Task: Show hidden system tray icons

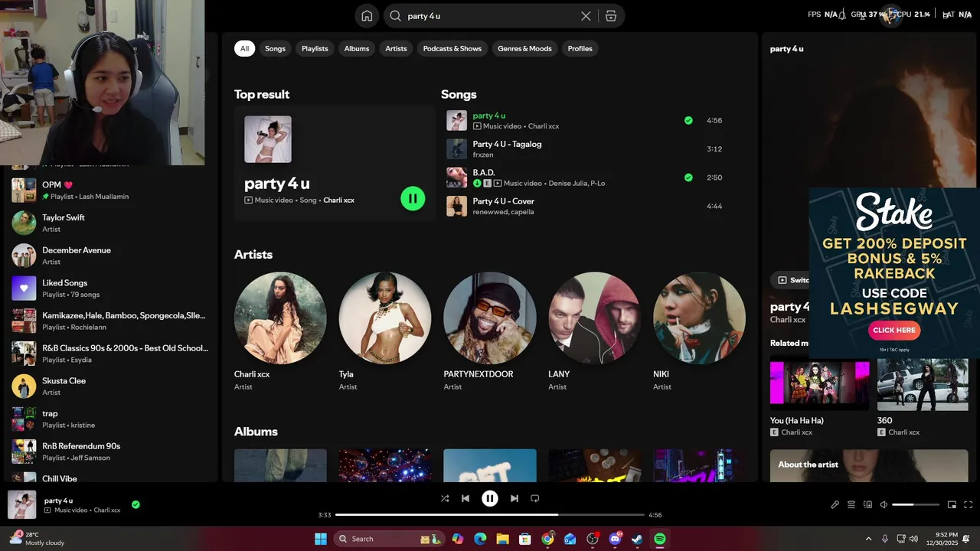Action: 868,539
